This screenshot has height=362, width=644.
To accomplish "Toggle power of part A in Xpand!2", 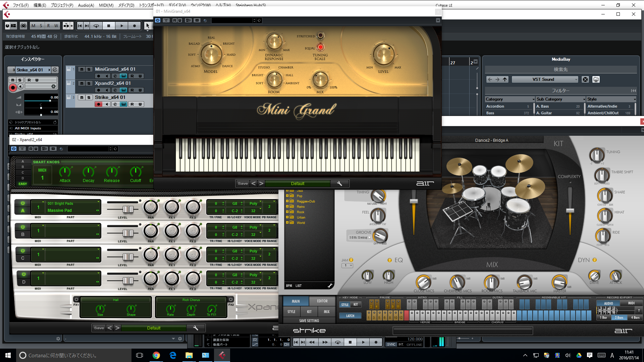I will (23, 203).
